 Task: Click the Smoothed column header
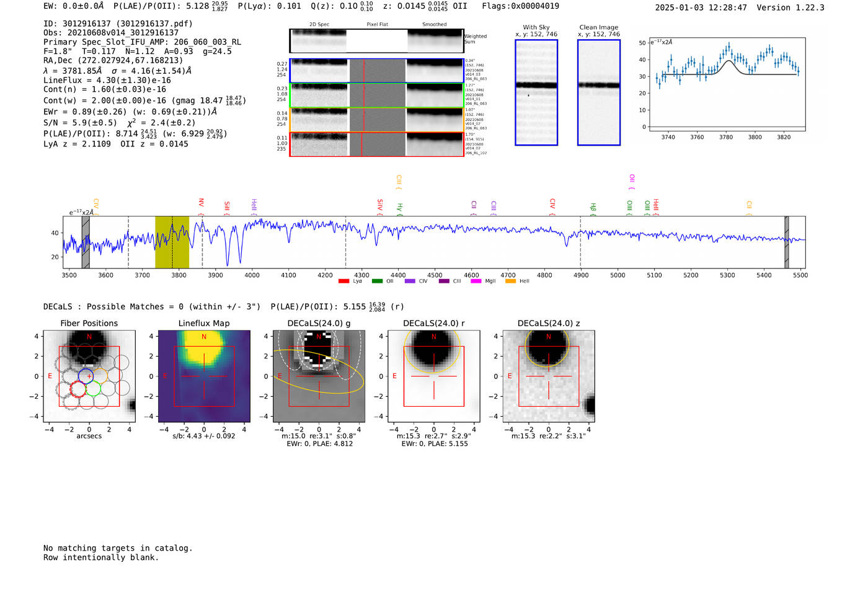tap(435, 25)
